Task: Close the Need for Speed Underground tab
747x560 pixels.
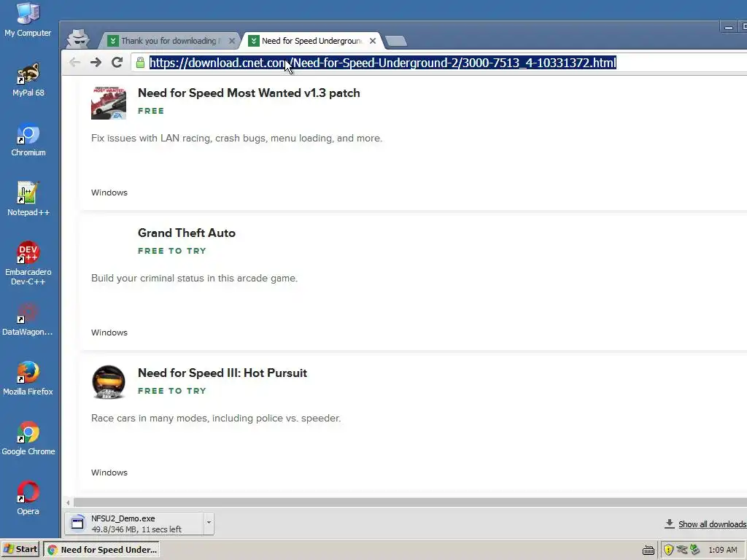Action: click(373, 41)
